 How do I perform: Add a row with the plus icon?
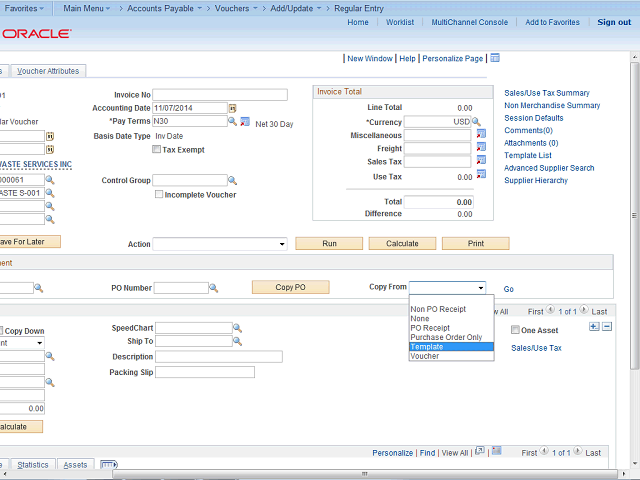(x=594, y=327)
